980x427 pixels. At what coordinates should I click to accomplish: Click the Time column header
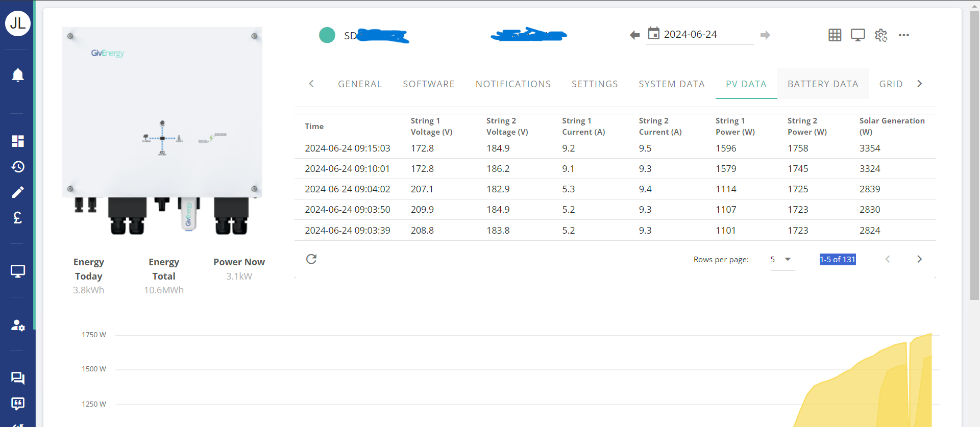tap(314, 127)
